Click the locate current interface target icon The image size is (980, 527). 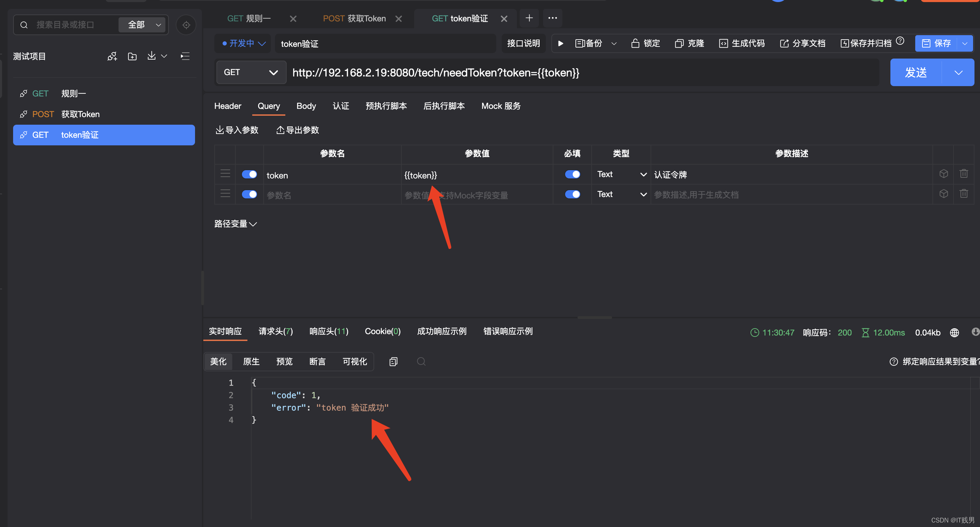coord(186,25)
